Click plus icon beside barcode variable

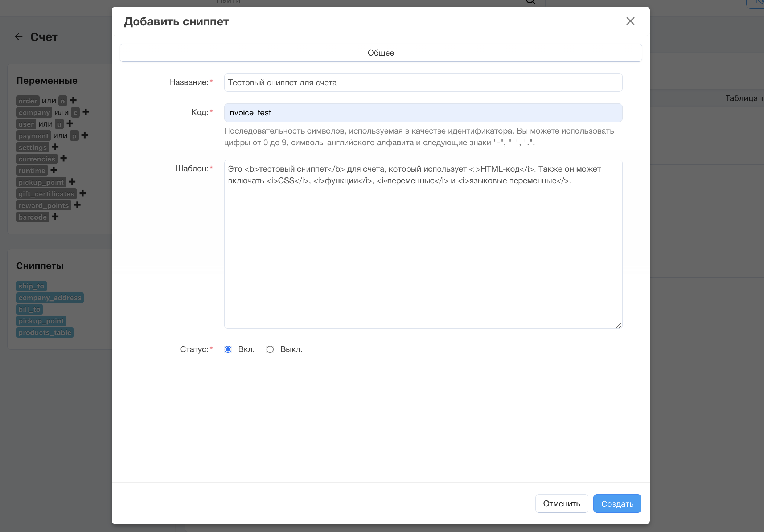(55, 217)
